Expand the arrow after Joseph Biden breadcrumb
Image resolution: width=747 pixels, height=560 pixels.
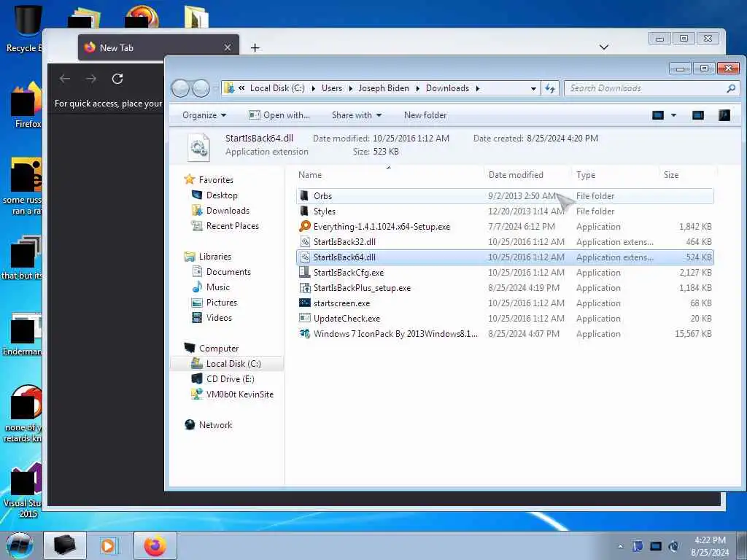pos(417,88)
